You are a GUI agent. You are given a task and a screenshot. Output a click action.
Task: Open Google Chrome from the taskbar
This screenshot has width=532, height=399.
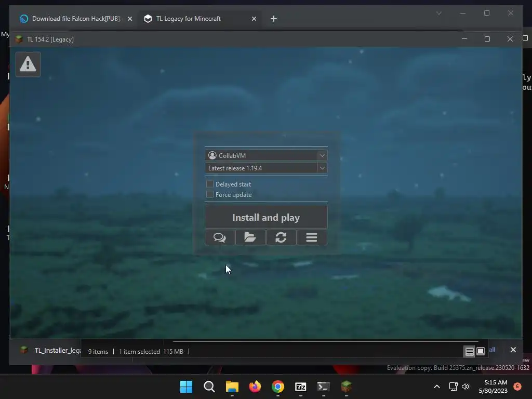278,387
